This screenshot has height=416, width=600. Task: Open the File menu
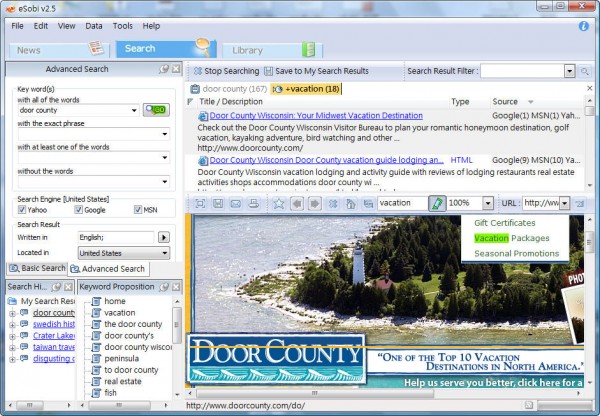17,26
